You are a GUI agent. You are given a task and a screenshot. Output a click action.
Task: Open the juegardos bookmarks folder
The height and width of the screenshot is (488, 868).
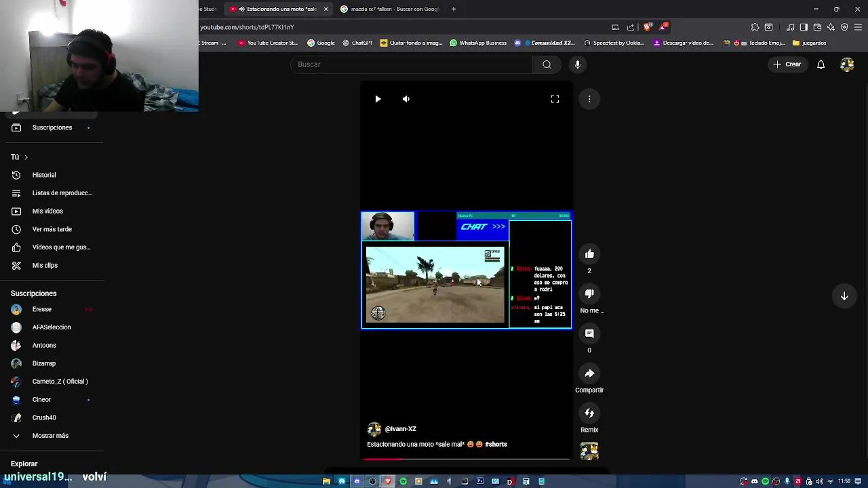coord(809,43)
